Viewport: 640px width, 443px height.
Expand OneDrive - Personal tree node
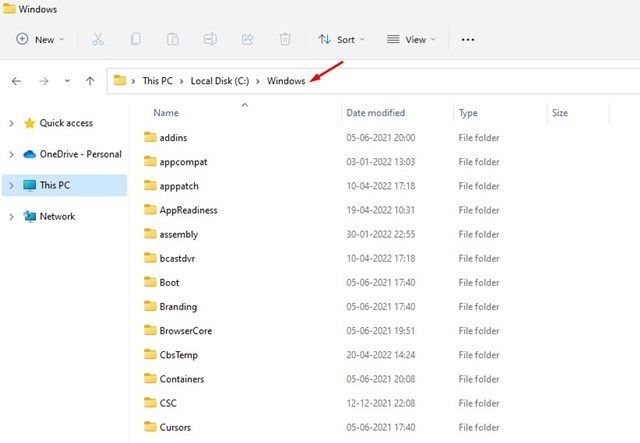click(11, 154)
